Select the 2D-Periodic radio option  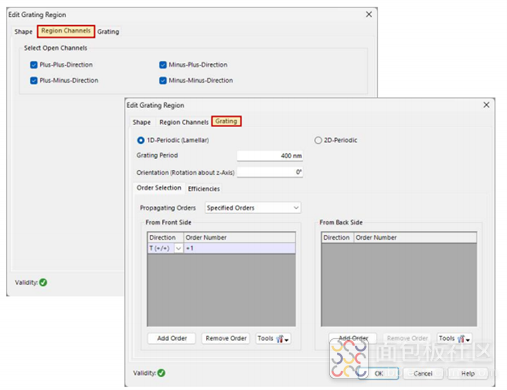point(318,140)
